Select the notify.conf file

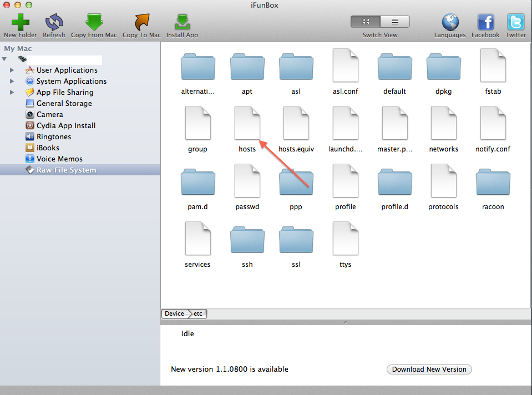[x=493, y=123]
